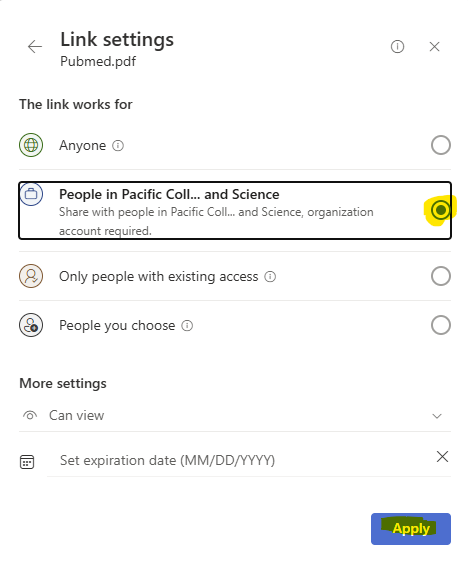Screen dimensions: 468x564
Task: Click the People you choose avatar icon
Action: pyautogui.click(x=31, y=325)
